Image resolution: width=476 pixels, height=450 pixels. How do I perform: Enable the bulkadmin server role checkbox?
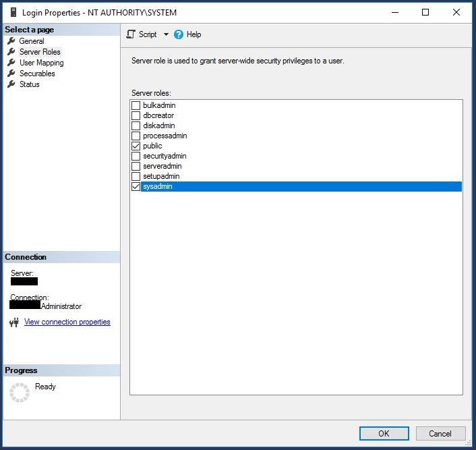tap(136, 106)
